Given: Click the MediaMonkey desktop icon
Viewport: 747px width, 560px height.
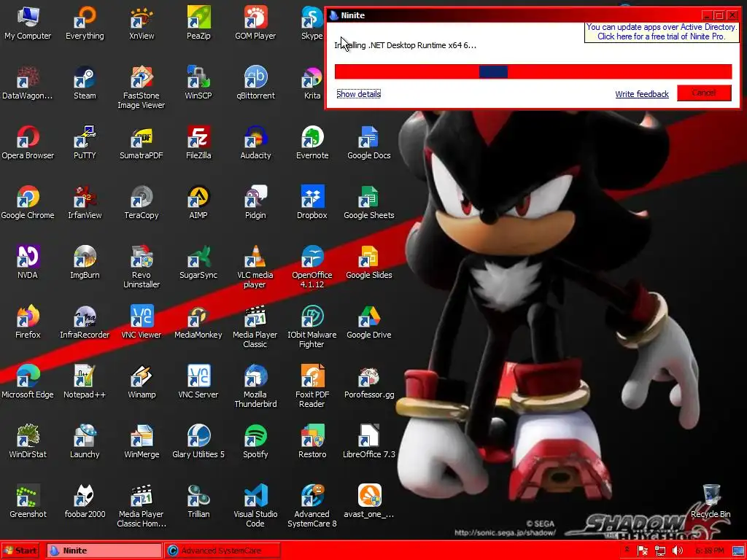Looking at the screenshot, I should [x=198, y=322].
